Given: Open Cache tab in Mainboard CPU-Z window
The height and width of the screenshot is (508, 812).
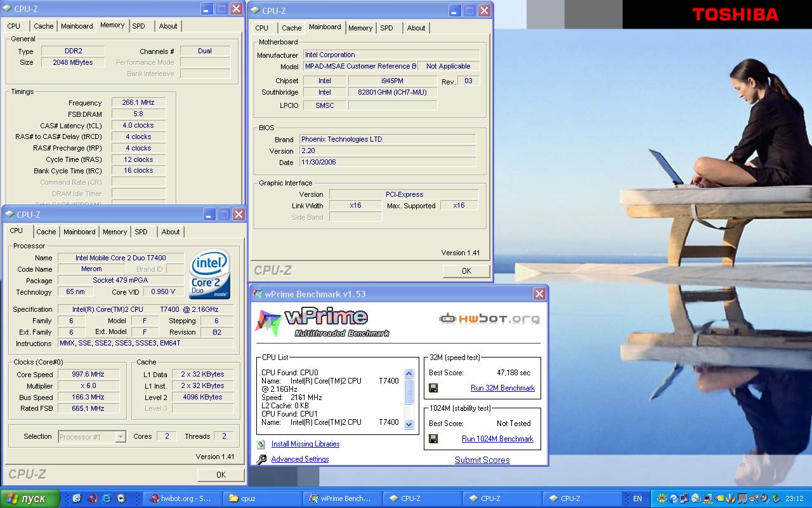Looking at the screenshot, I should coord(292,28).
